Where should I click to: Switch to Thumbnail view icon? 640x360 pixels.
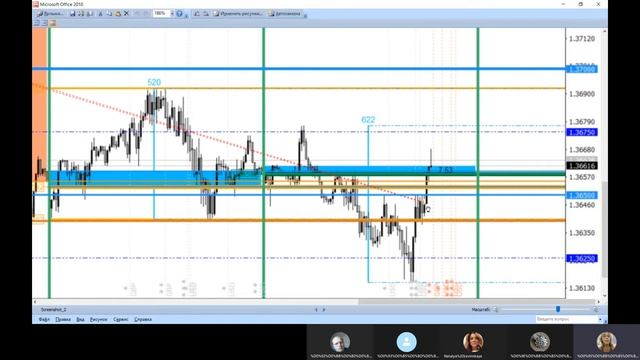point(36,23)
